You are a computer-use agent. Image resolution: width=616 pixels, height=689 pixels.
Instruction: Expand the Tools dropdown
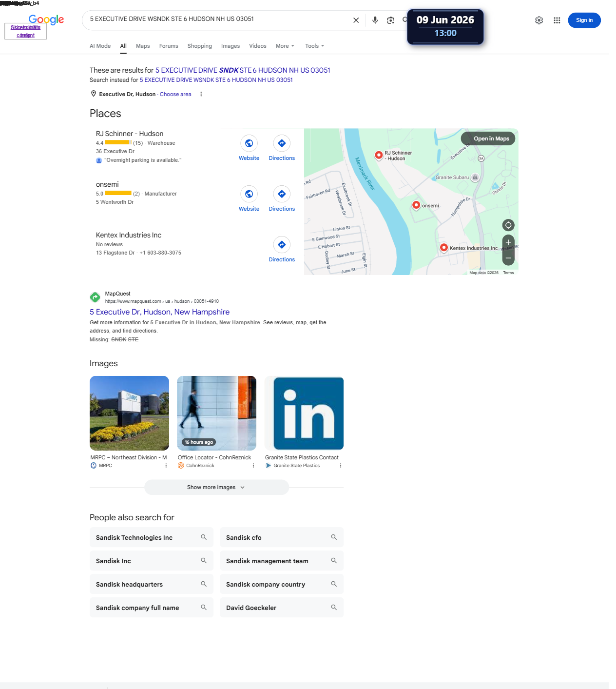[x=314, y=46]
